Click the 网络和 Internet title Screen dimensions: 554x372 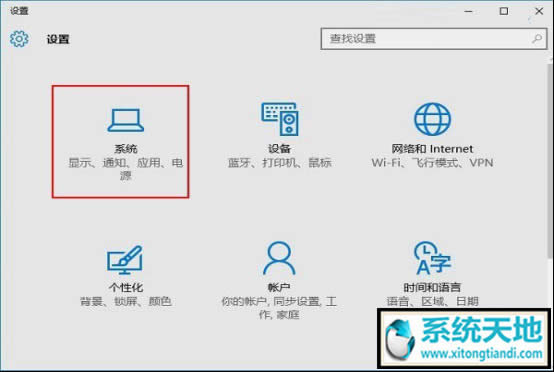click(432, 149)
